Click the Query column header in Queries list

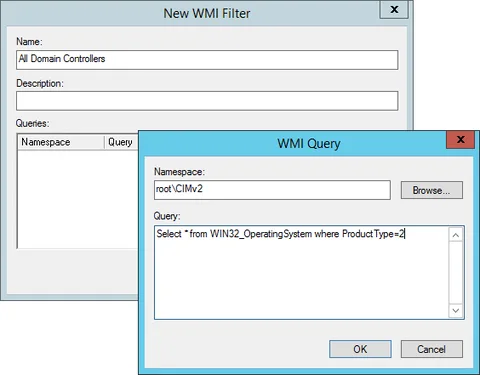pos(122,142)
